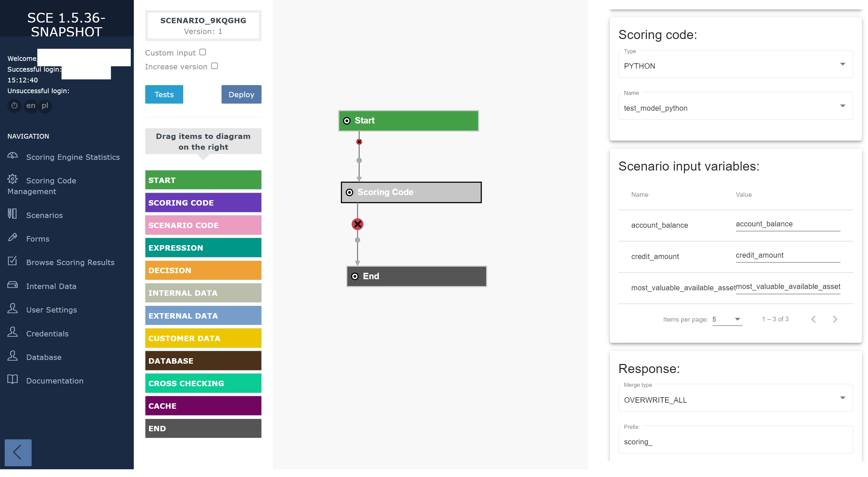Viewport: 868px width, 477px height.
Task: Open the Merge type dropdown
Action: click(736, 399)
